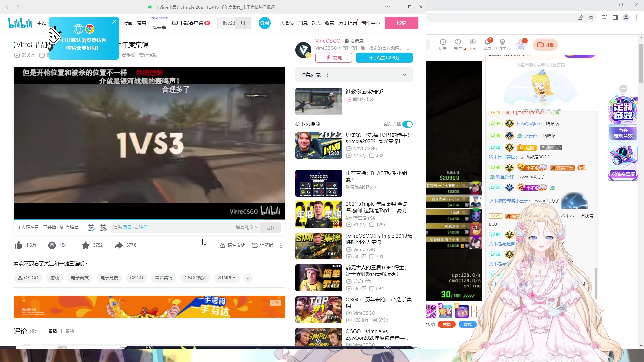Screen dimensions: 644x362
Task: Open Chrome profile avatar icon
Action: tap(626, 17)
